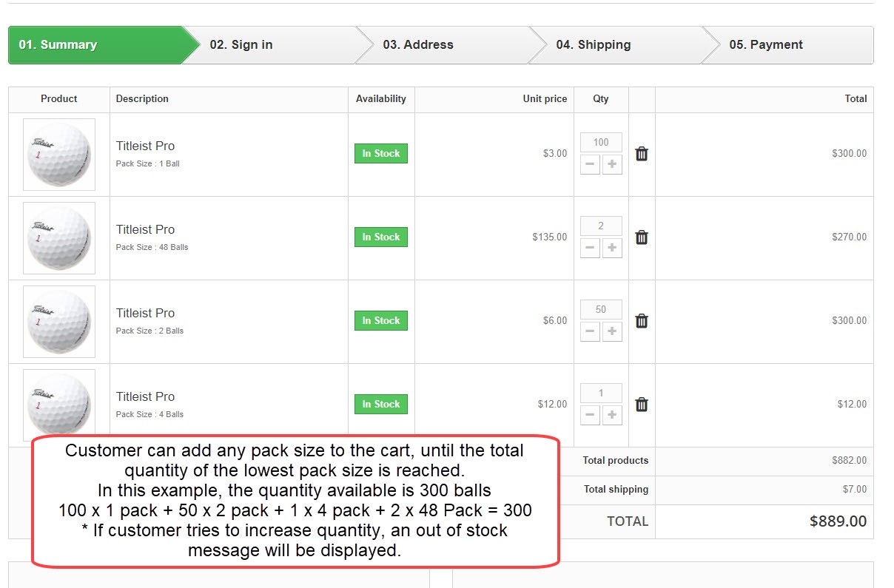
Task: Open the Titleist Pro 1 Ball product thumbnail
Action: [x=59, y=155]
